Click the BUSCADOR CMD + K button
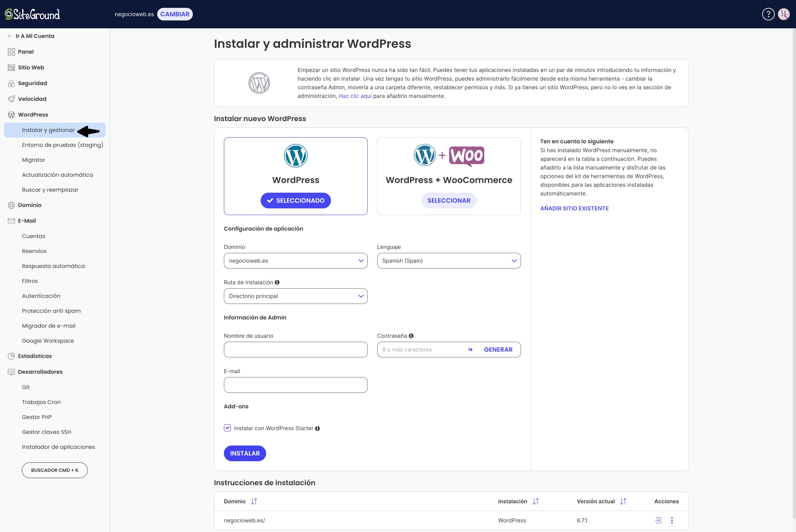796x532 pixels. pyautogui.click(x=55, y=471)
